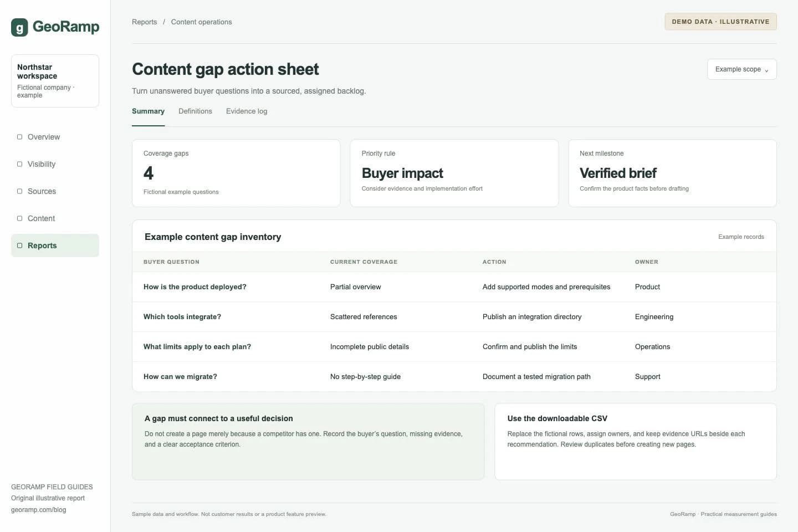
Task: Click the Overview sidebar icon
Action: click(19, 137)
